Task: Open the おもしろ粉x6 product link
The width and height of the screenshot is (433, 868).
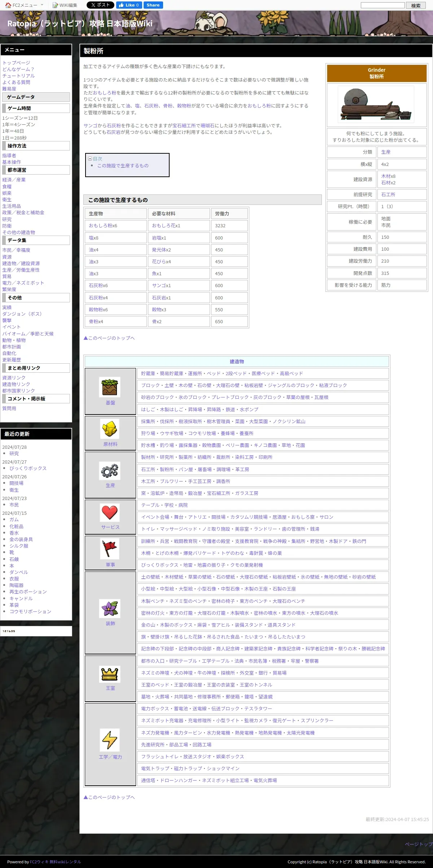Action: 103,226
